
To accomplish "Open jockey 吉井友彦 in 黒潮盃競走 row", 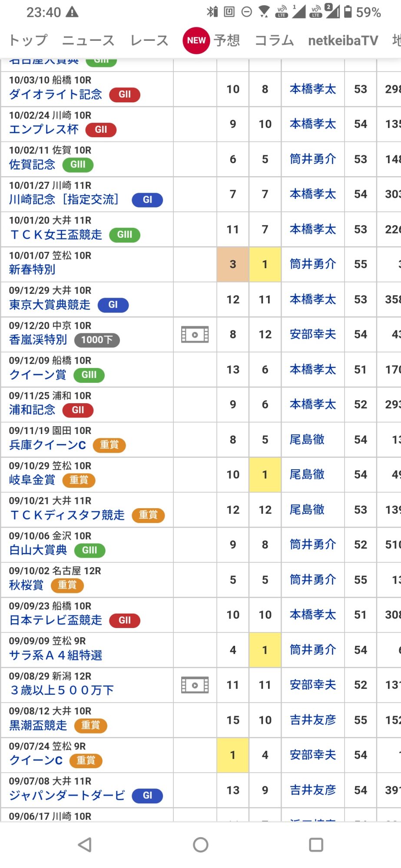I will [313, 720].
